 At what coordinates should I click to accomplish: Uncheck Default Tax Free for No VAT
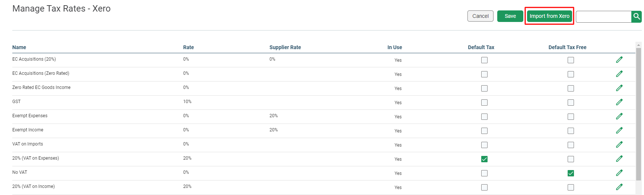click(x=571, y=173)
